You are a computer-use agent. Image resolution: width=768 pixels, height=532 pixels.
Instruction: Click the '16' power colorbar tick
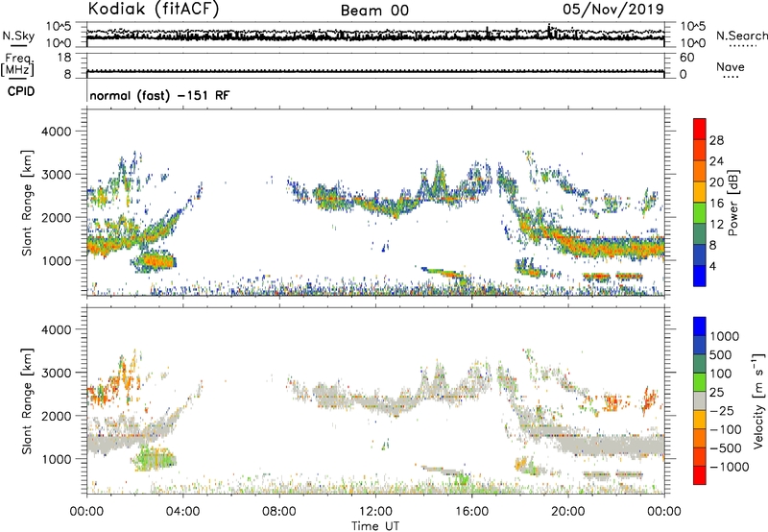point(716,204)
